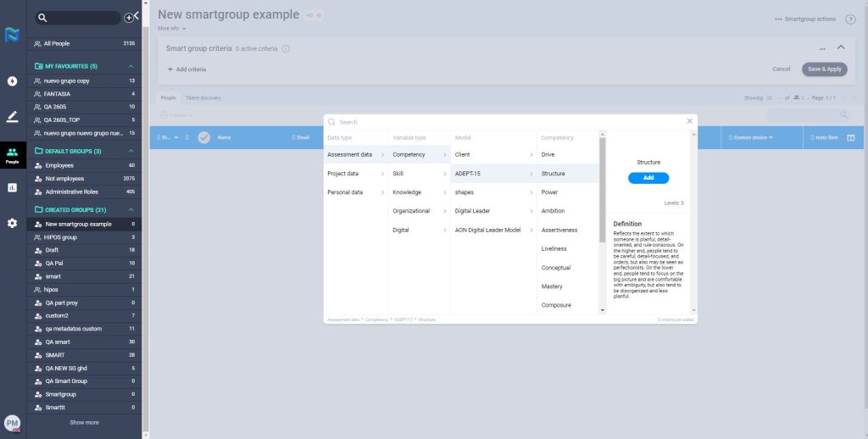Toggle the select-all checkmark in table header
This screenshot has width=868, height=439.
coord(203,137)
